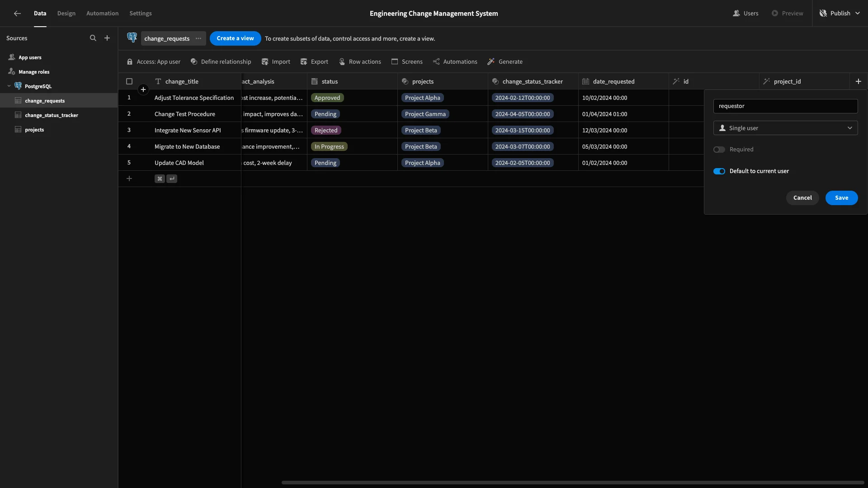This screenshot has height=488, width=868.
Task: Click the Define relationship icon
Action: (x=194, y=62)
